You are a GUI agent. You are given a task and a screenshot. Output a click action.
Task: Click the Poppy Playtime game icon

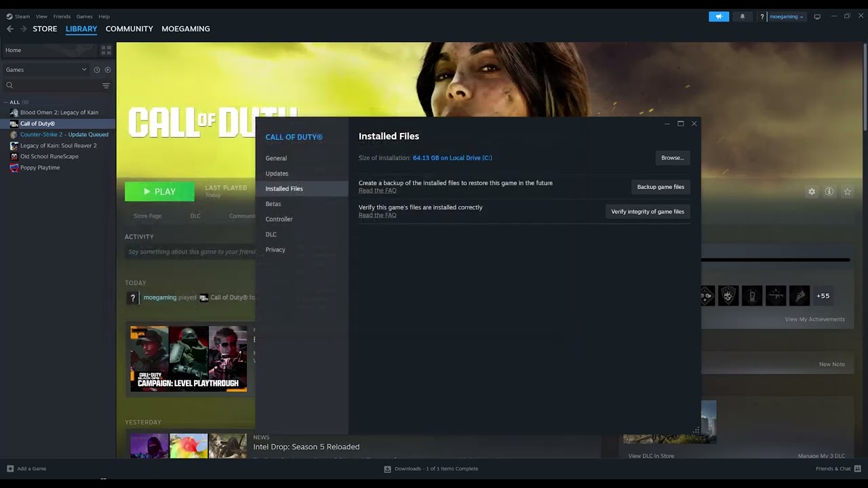click(x=14, y=167)
